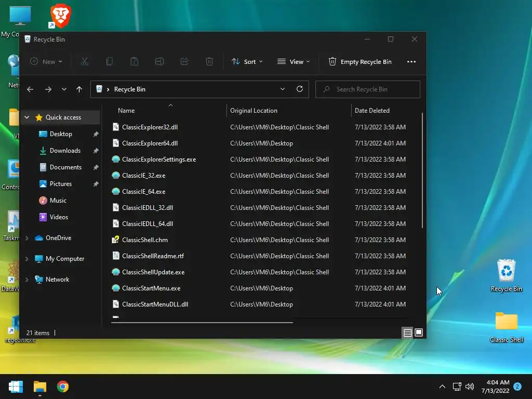Switch to details view in status bar

click(407, 333)
